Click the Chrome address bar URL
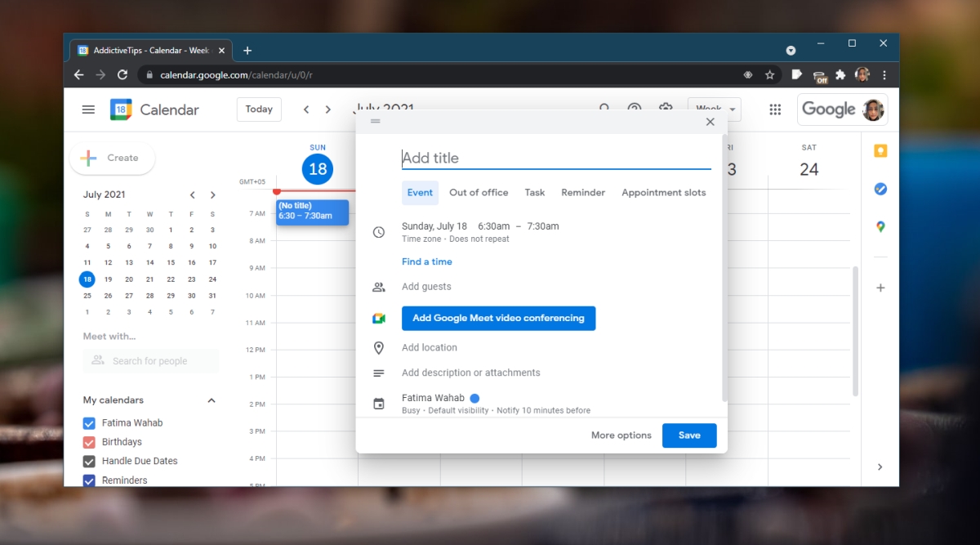This screenshot has height=545, width=980. pyautogui.click(x=236, y=75)
